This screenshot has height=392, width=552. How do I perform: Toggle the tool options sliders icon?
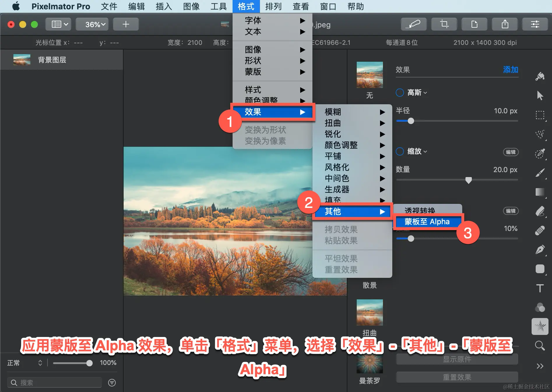(535, 24)
